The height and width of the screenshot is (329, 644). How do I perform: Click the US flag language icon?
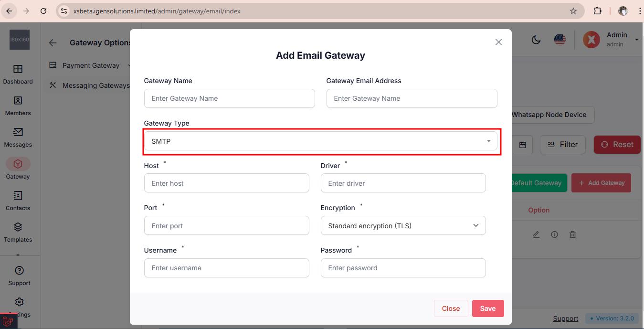pos(560,40)
